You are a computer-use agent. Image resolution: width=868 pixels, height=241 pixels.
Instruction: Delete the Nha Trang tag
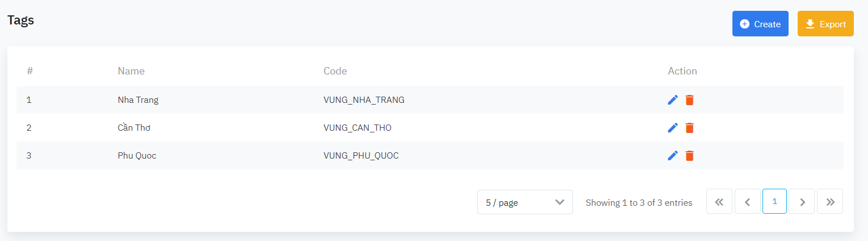(x=689, y=100)
